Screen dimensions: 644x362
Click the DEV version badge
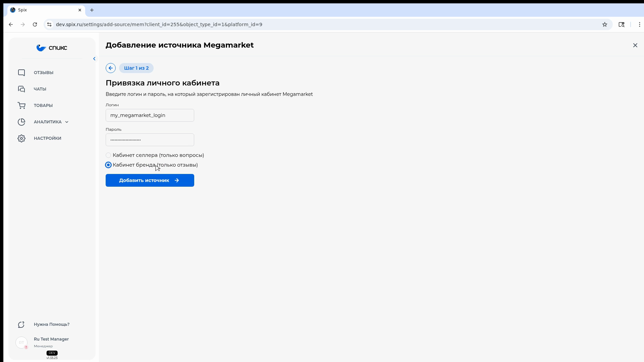(x=52, y=353)
